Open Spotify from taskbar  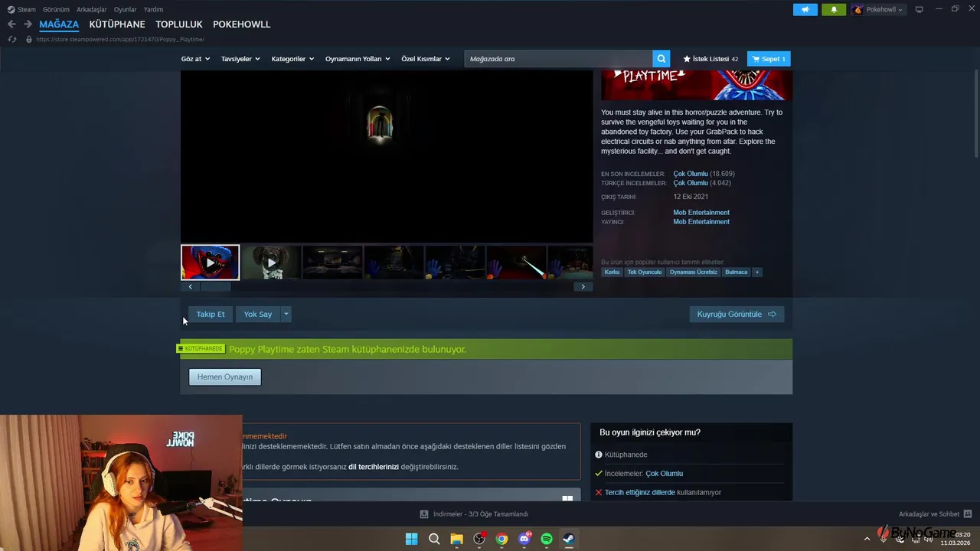547,539
